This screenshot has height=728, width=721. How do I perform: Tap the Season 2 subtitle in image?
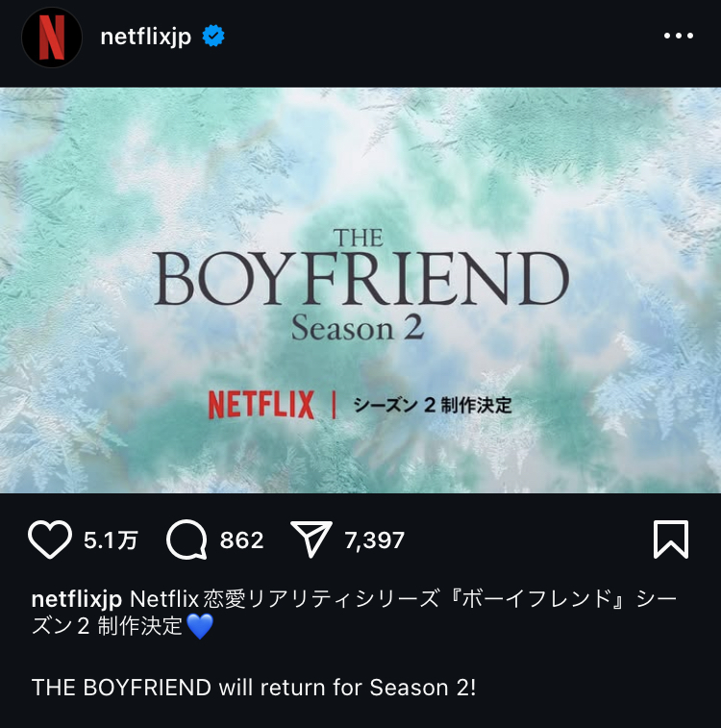tap(358, 328)
